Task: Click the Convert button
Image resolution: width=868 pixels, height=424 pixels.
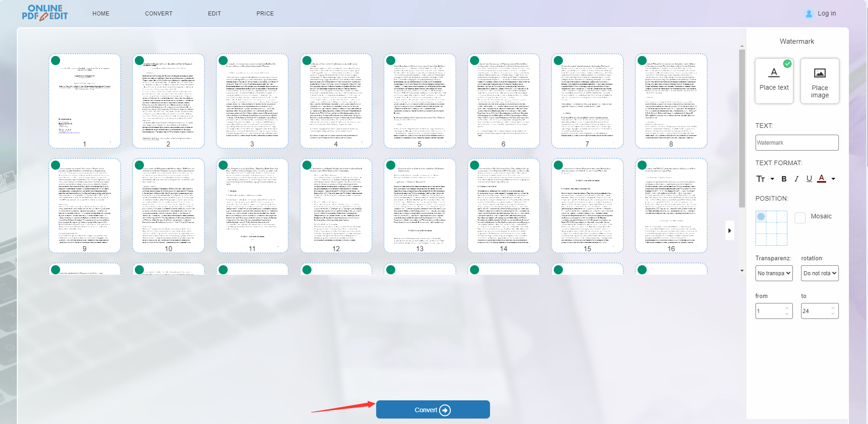Action: pos(433,410)
